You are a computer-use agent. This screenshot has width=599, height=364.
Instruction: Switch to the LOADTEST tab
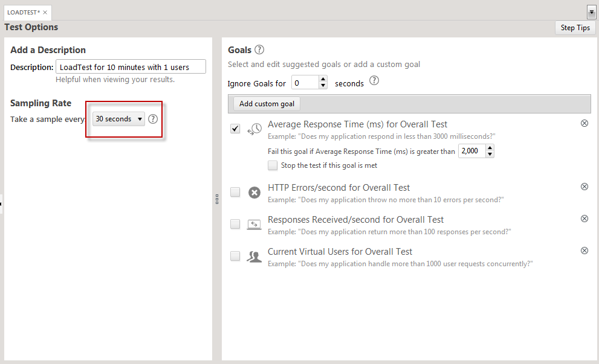tap(23, 12)
